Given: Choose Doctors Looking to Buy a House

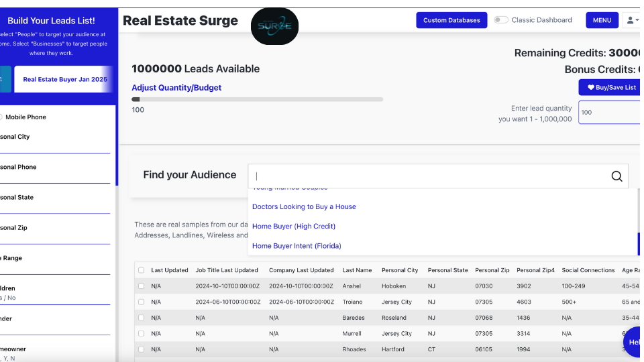Looking at the screenshot, I should pyautogui.click(x=304, y=206).
